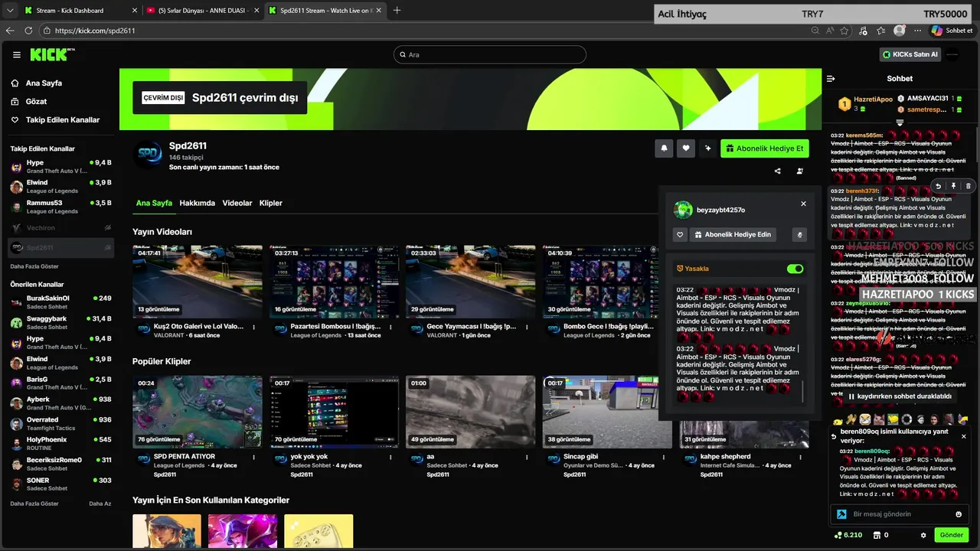The image size is (980, 551).
Task: Click the message input field
Action: (900, 514)
